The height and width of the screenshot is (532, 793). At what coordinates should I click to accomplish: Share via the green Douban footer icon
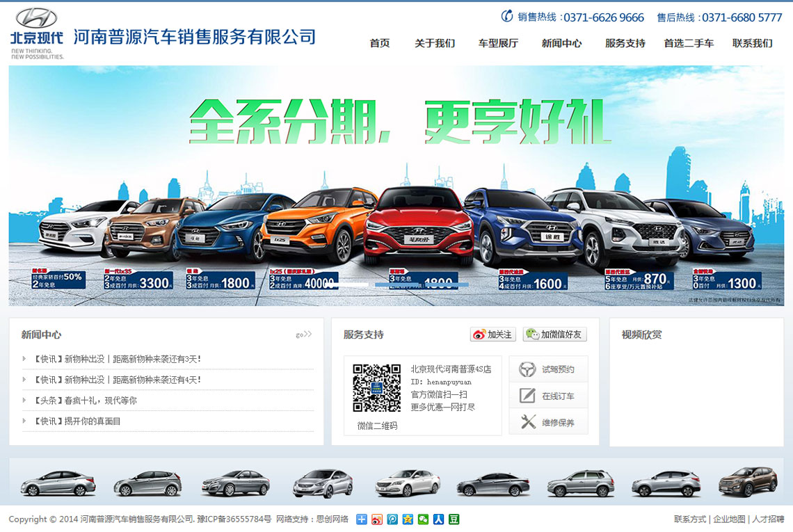454,519
